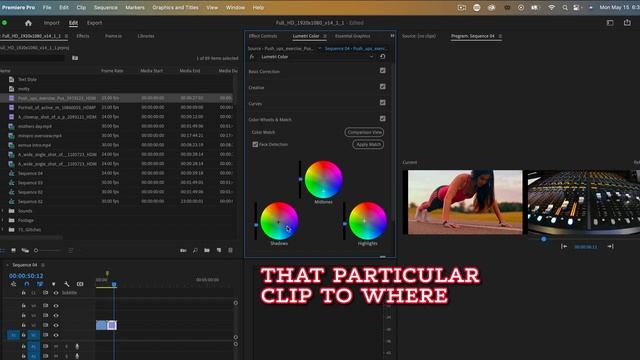The width and height of the screenshot is (640, 360).
Task: Click Sequence 04 clip link in Lumetri panel
Action: tap(356, 48)
